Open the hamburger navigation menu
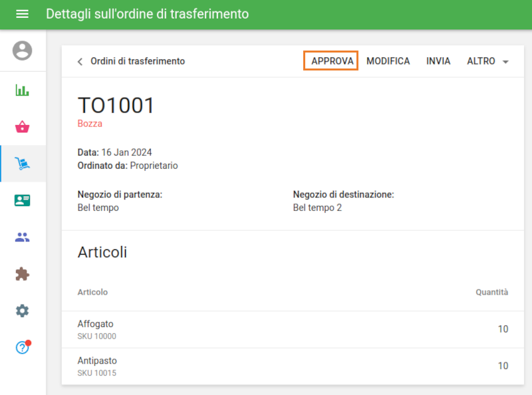Viewport: 532px width, 395px height. [22, 13]
